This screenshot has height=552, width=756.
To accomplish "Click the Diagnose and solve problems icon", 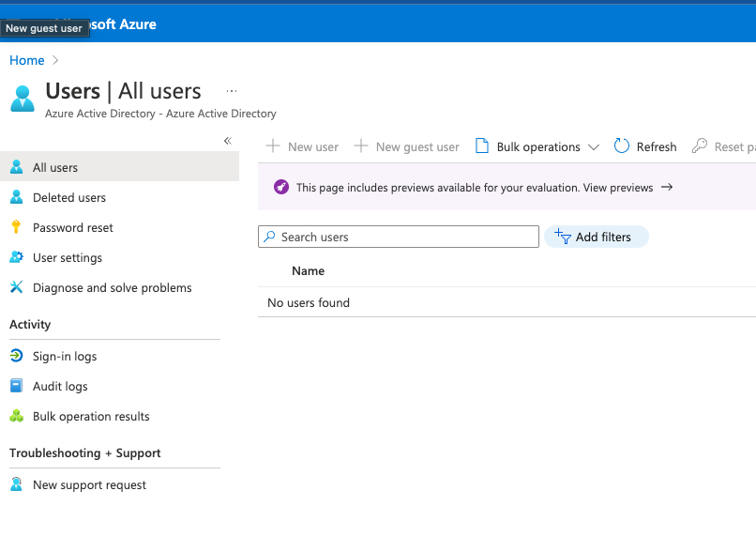I will tap(16, 287).
